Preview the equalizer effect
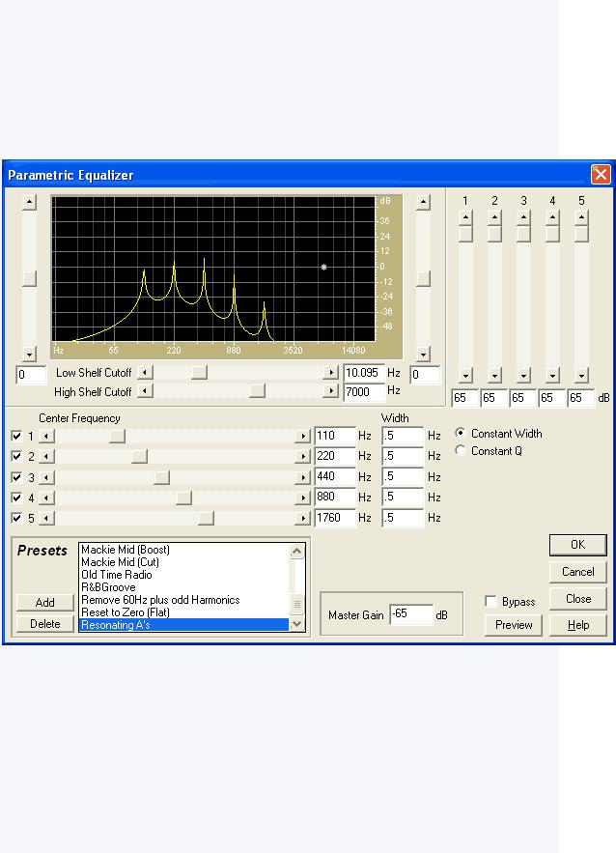 point(514,625)
